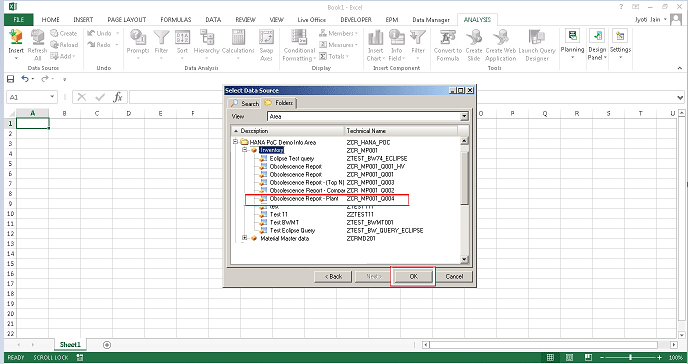This screenshot has width=688, height=364.
Task: Switch to the FORMULAS ribbon tab
Action: 176,20
